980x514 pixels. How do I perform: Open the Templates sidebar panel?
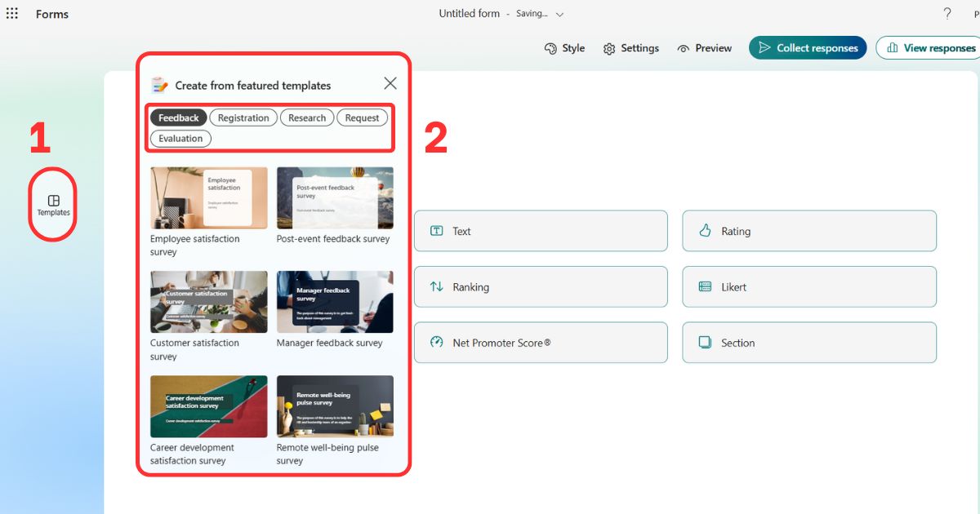[x=52, y=204]
